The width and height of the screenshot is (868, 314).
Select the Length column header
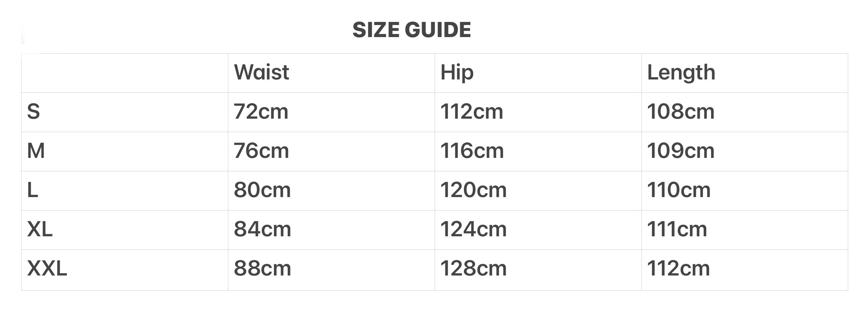tap(681, 72)
